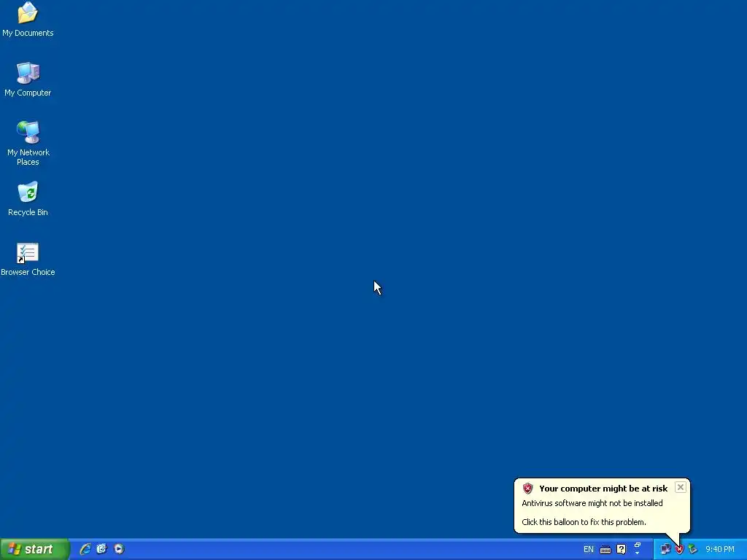
Task: Click 'Antivirus software might not be installed' text
Action: 592,503
